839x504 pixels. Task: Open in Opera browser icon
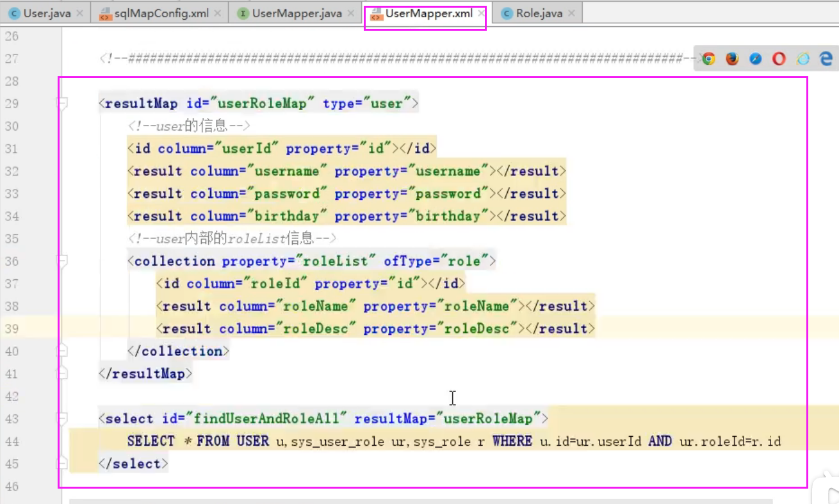pyautogui.click(x=779, y=59)
